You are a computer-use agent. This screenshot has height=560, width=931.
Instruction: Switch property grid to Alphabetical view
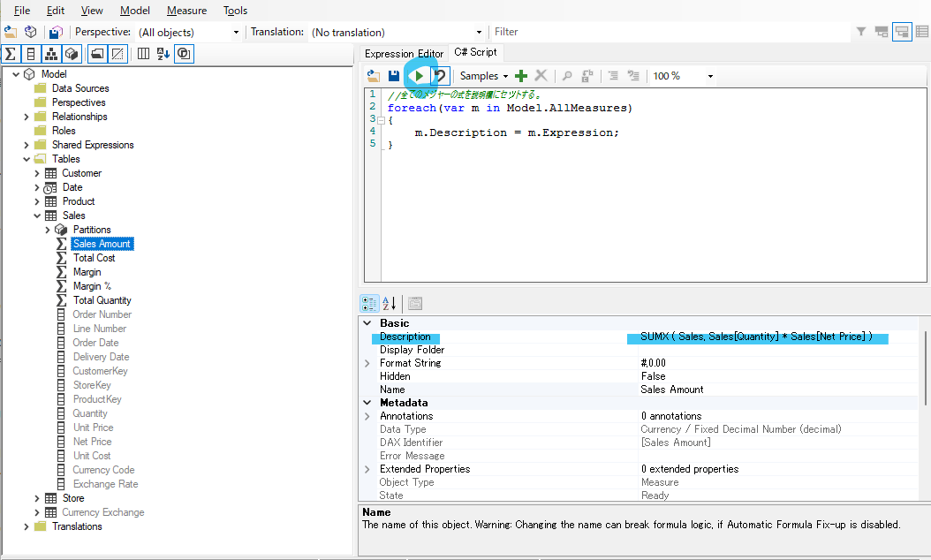[x=390, y=304]
